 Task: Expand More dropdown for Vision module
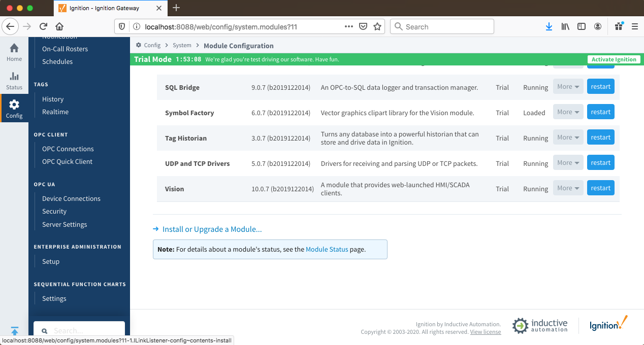tap(568, 188)
